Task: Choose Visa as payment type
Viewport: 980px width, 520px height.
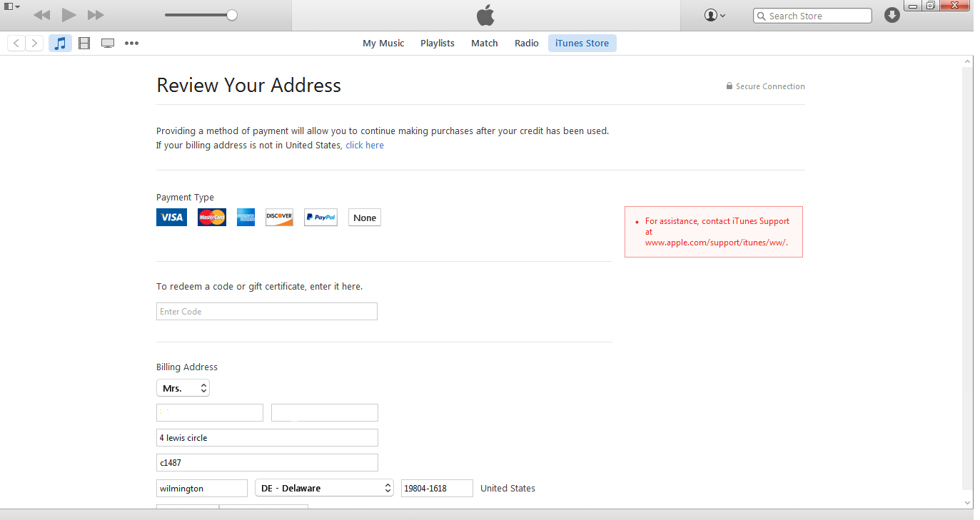Action: click(x=171, y=218)
